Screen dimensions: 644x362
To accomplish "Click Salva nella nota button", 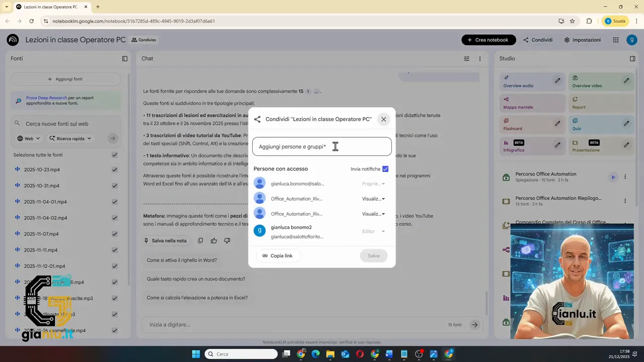I will 165,241.
